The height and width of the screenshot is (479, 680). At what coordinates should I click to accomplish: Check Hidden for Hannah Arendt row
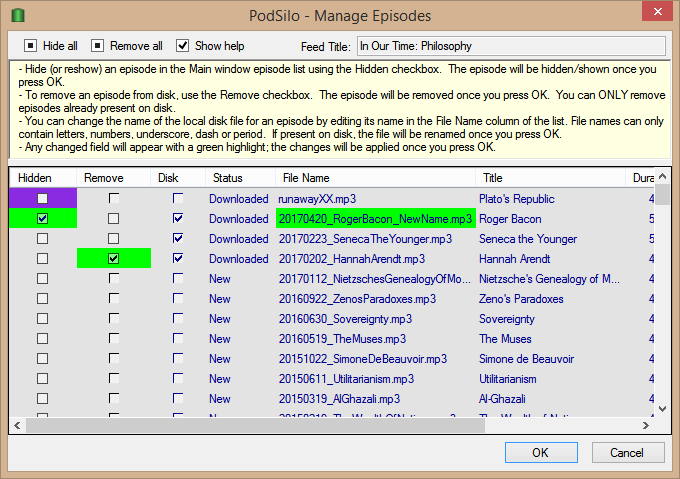pos(42,258)
